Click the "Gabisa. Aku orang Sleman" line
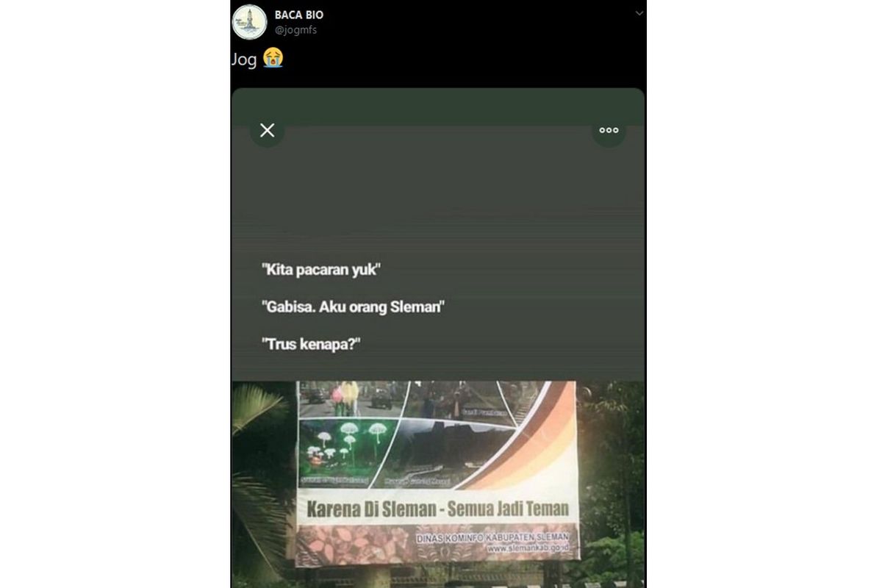 click(x=352, y=306)
